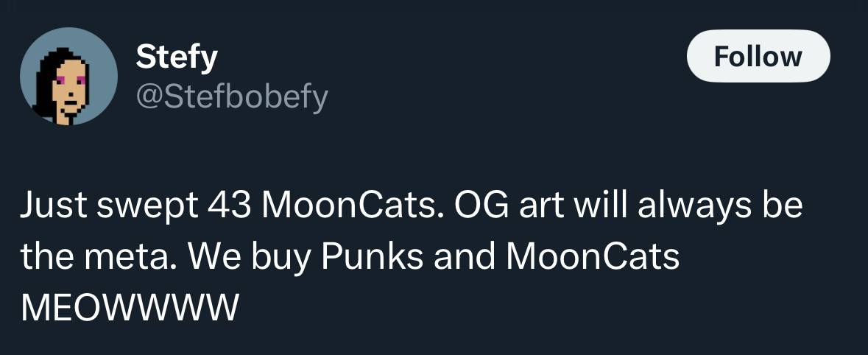
Task: Click the word be ending the first line
Action: coord(785,204)
